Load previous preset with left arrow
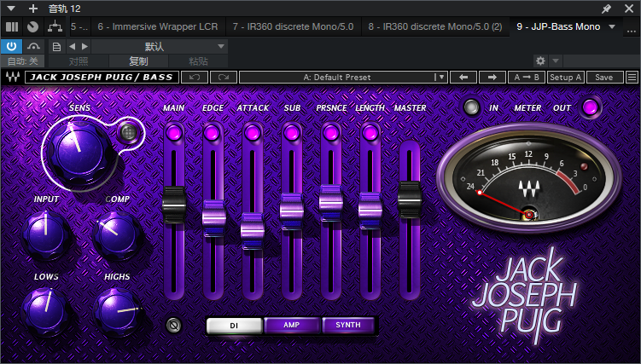 pos(463,77)
